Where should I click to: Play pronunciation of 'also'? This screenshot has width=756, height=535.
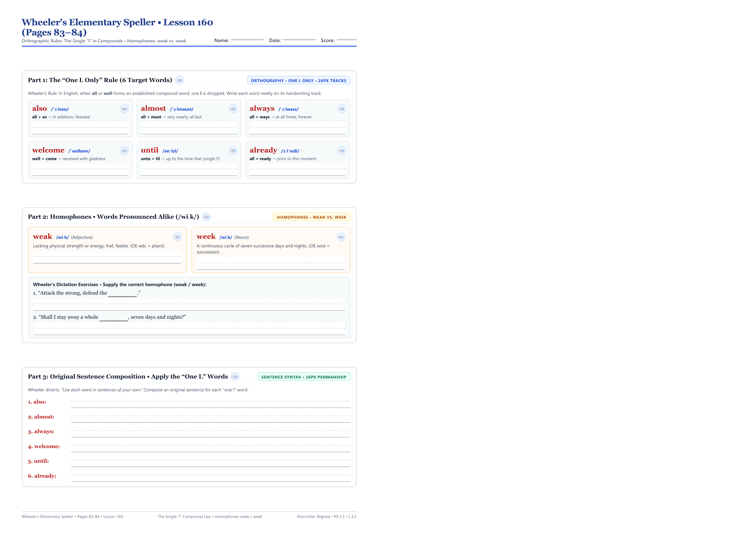coord(124,109)
